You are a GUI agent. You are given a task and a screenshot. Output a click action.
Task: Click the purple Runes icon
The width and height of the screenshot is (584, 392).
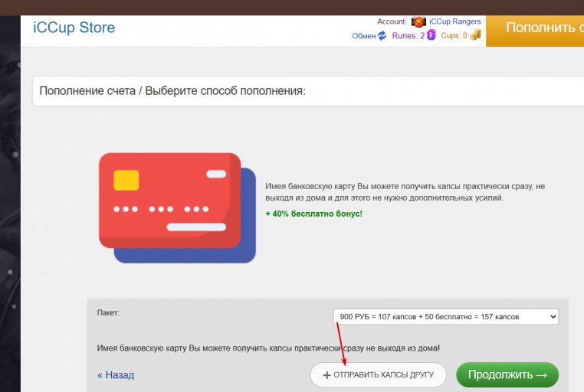point(431,35)
